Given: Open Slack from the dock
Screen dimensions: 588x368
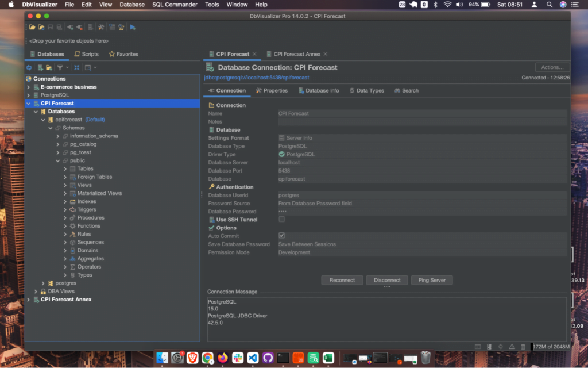Looking at the screenshot, I should pos(238,358).
